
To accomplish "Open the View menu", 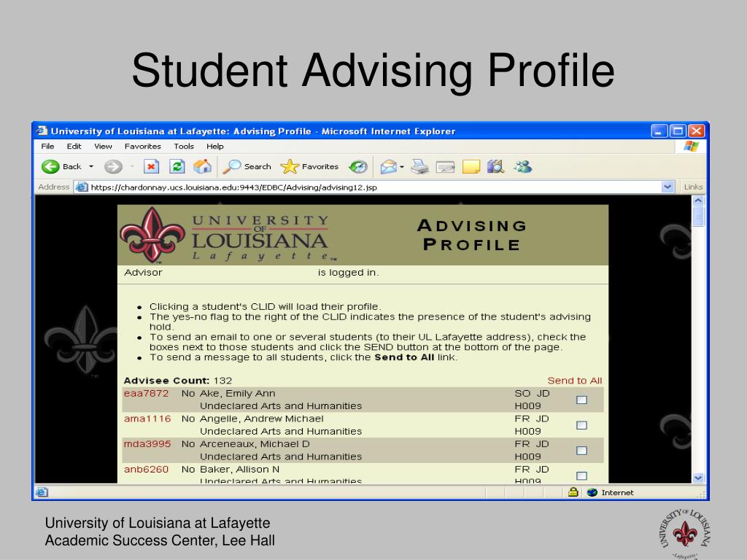I will [103, 146].
